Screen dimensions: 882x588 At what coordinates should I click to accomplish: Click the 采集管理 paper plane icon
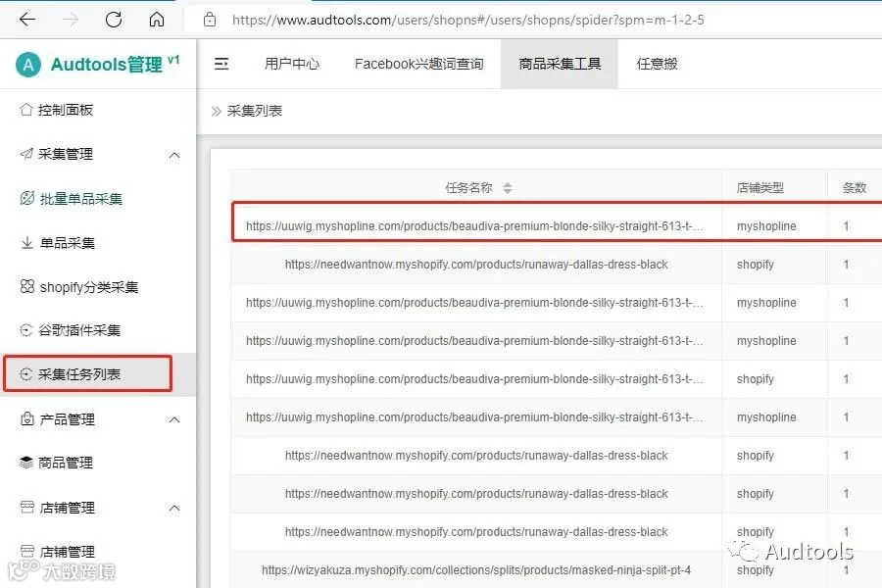pyautogui.click(x=25, y=153)
